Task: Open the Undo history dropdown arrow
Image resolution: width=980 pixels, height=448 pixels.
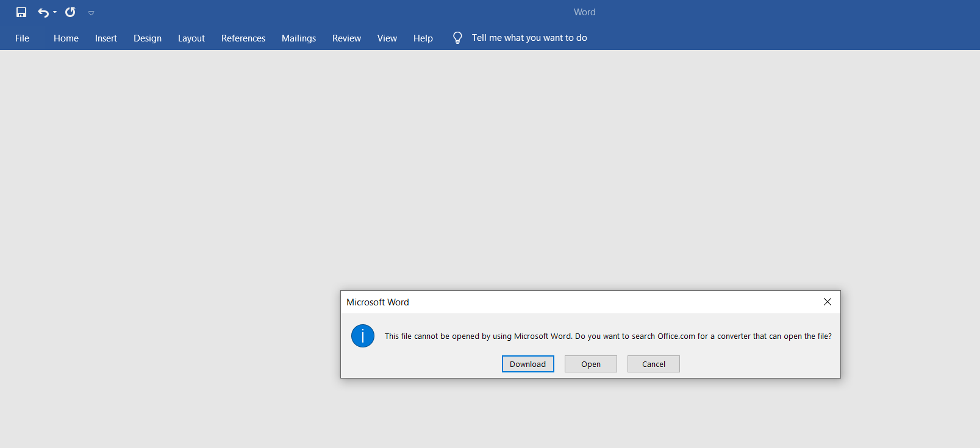Action: 55,12
